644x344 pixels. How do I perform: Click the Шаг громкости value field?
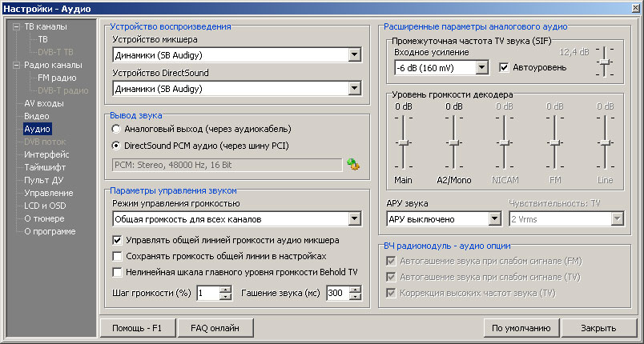[207, 294]
